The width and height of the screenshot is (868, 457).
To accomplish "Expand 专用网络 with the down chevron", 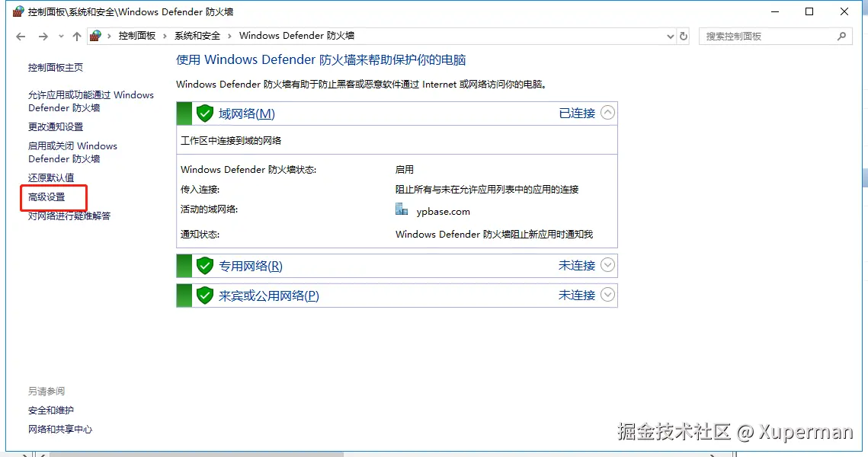I will [x=608, y=265].
